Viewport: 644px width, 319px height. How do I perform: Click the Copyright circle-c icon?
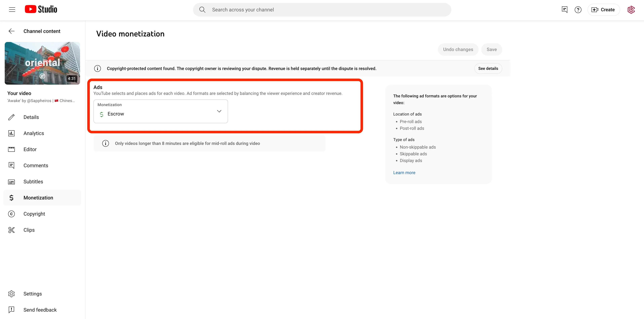pos(11,214)
